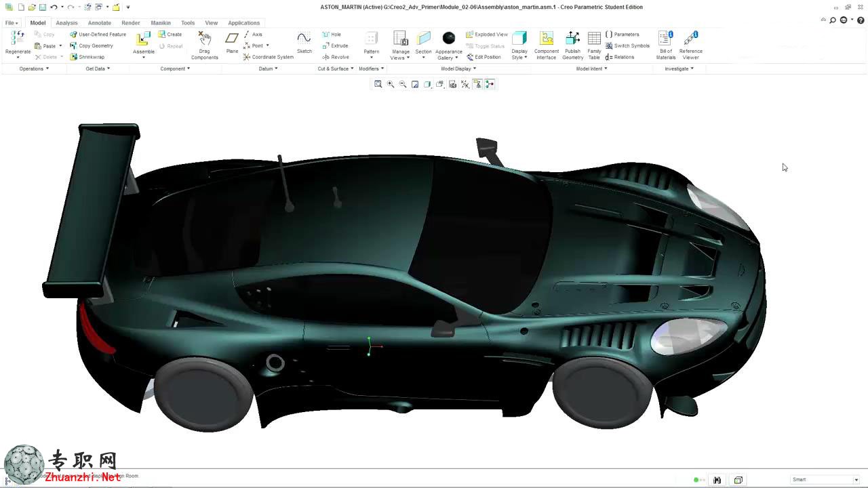Open Component Interface
Viewport: 868px width, 488px height.
546,45
